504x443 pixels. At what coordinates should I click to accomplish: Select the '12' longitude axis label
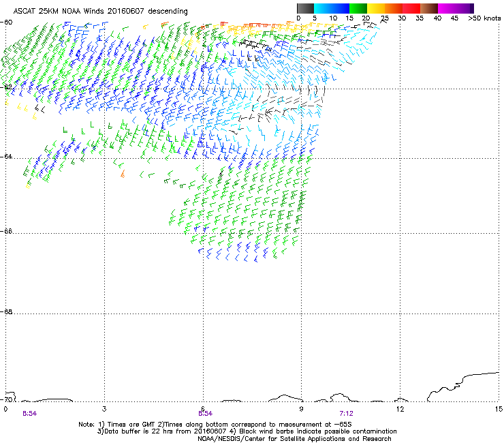tap(400, 409)
